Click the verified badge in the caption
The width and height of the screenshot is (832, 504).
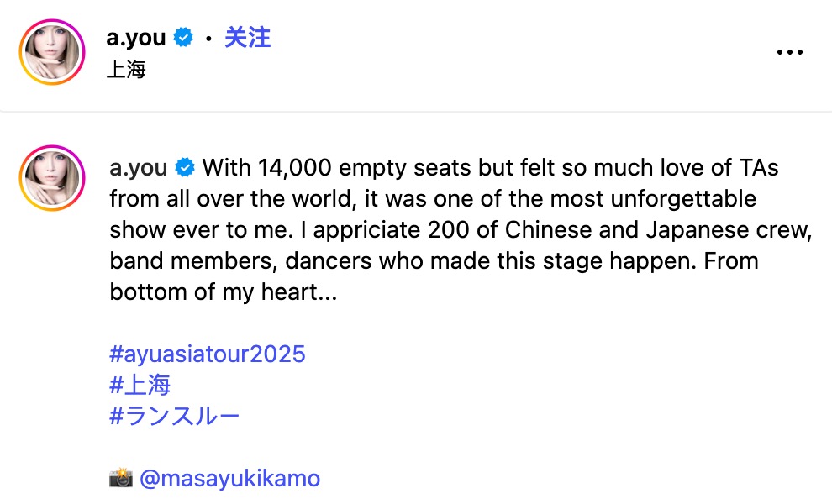[x=184, y=168]
